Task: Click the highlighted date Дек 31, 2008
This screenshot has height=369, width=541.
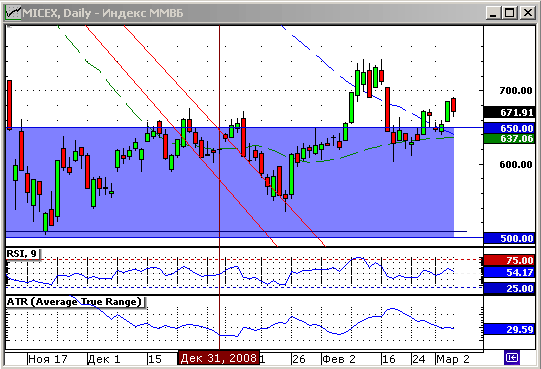Action: [219, 358]
